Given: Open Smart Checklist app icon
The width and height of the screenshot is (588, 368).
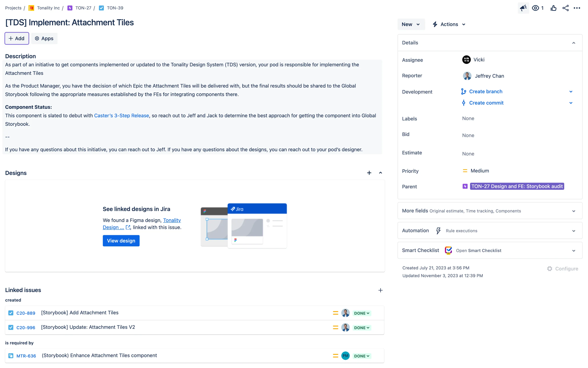Looking at the screenshot, I should [x=448, y=250].
